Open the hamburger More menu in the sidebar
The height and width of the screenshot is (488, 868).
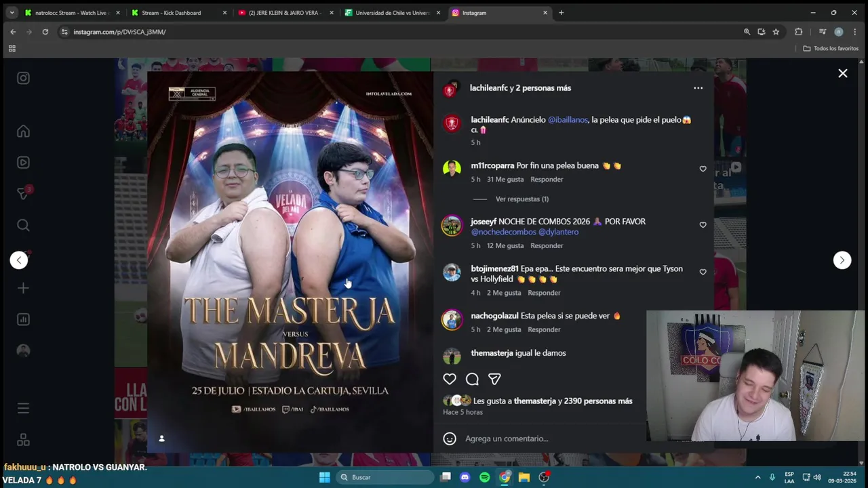pos(23,408)
